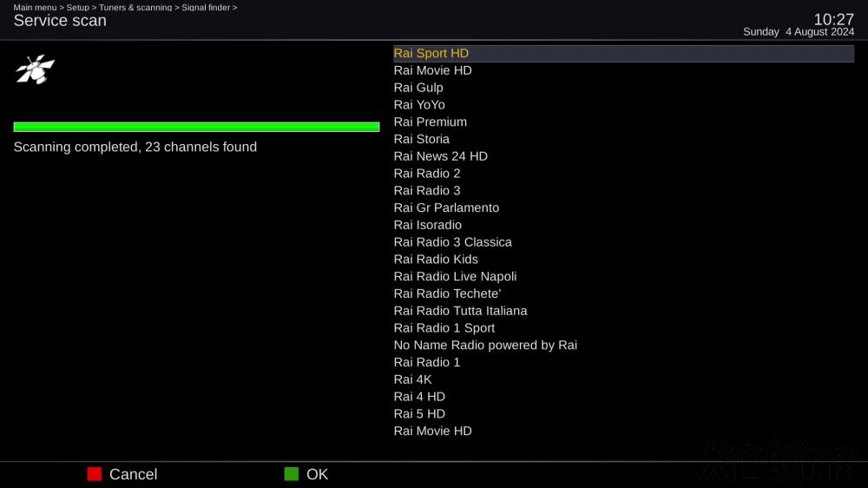Click the Main menu breadcrumb
This screenshot has height=488, width=868.
coord(35,7)
